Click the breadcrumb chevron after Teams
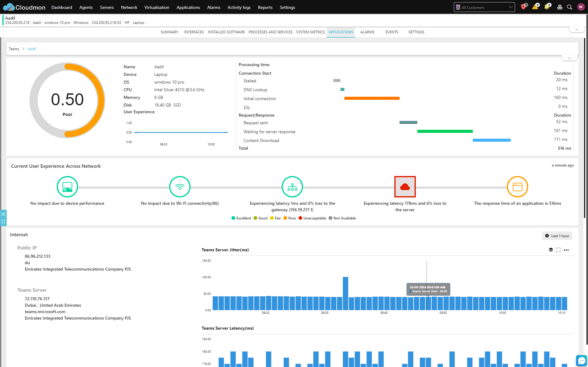Screen dimensions: 588x367 pyautogui.click(x=23, y=49)
